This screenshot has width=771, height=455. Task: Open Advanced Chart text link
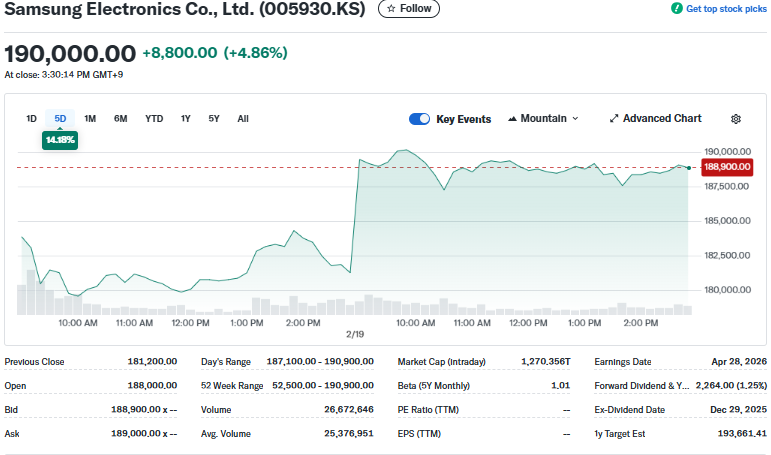point(662,119)
